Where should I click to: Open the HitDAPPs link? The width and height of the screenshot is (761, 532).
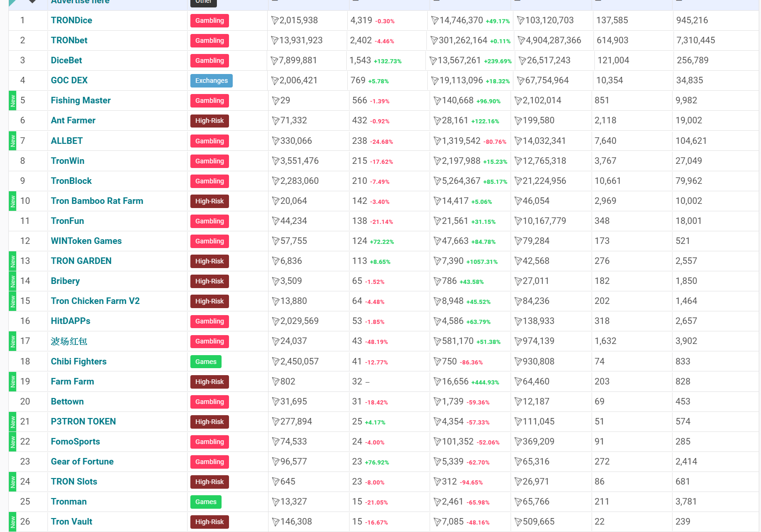pyautogui.click(x=71, y=321)
